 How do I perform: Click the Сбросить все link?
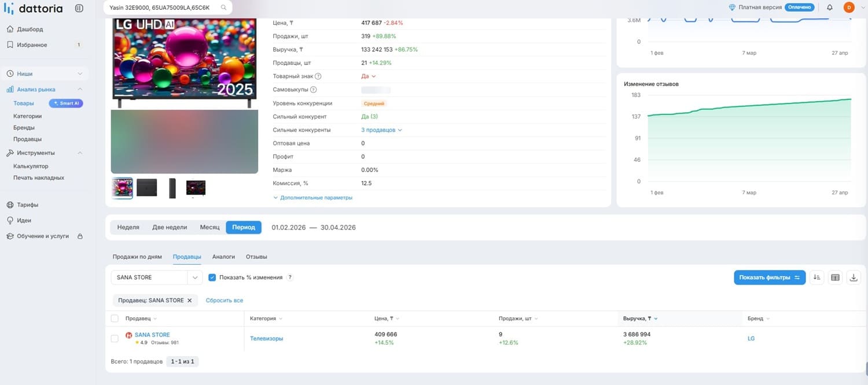(x=225, y=301)
